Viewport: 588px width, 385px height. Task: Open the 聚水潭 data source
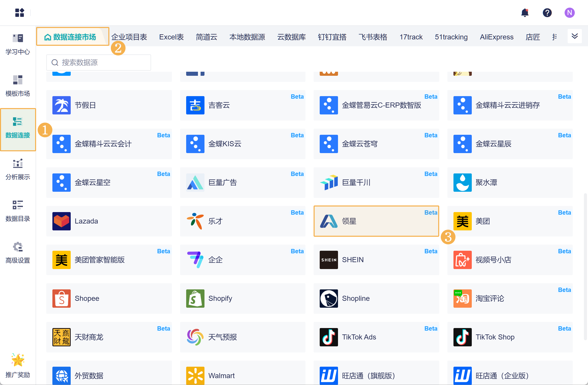coord(510,183)
